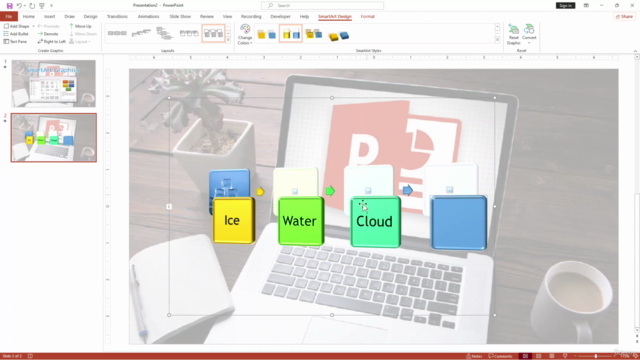Select slide 2 thumbnail
The width and height of the screenshot is (640, 360).
click(x=53, y=138)
